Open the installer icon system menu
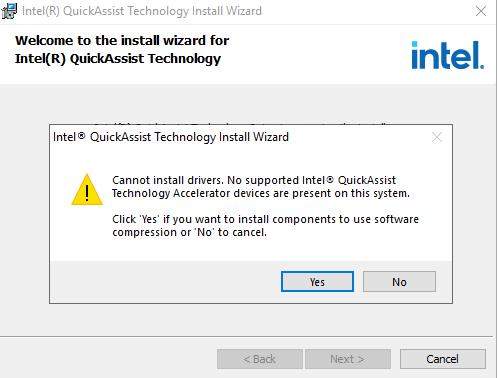Screen dimensions: 498x378 pyautogui.click(x=9, y=11)
